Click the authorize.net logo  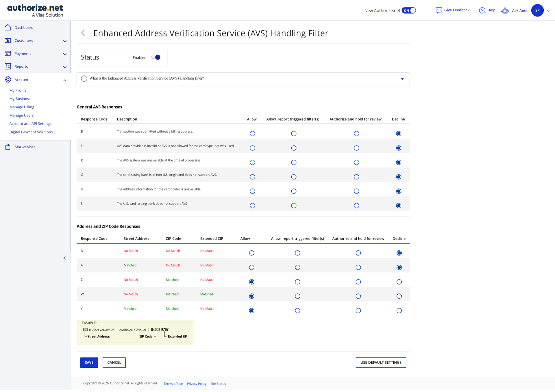pyautogui.click(x=35, y=10)
